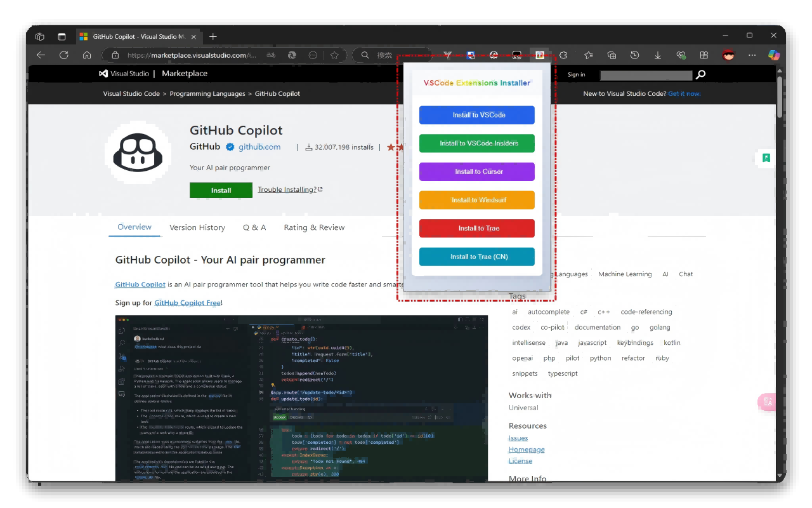Click the VSCode Extensions Installer toolbar icon
This screenshot has height=508, width=812.
tap(540, 55)
